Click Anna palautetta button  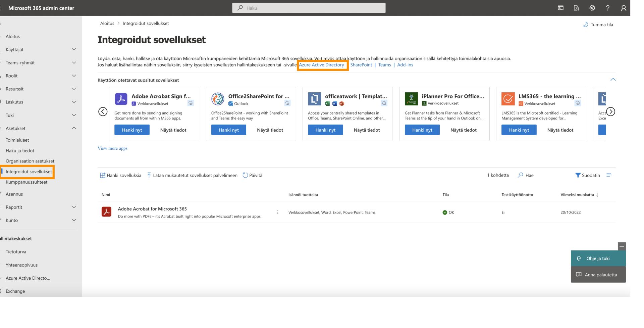click(598, 275)
